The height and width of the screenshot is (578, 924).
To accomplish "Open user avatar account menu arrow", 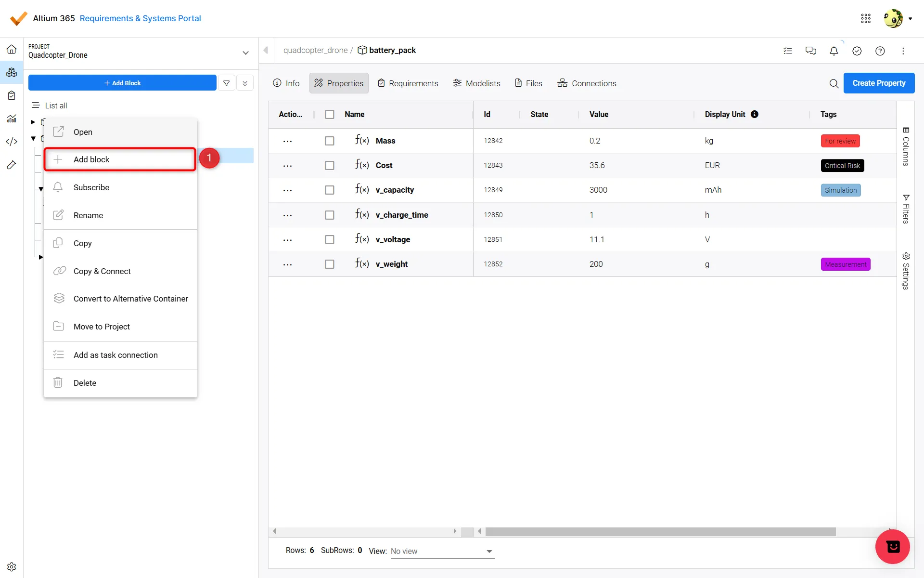I will coord(910,18).
